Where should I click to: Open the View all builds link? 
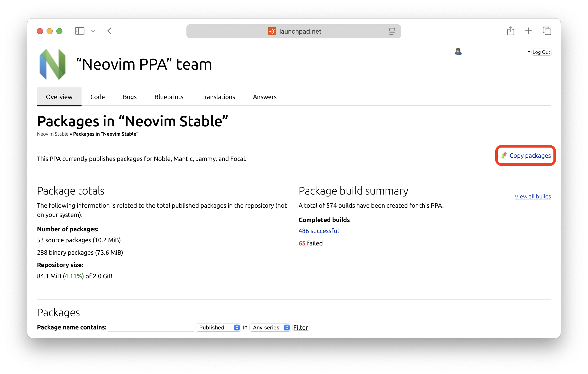[532, 196]
